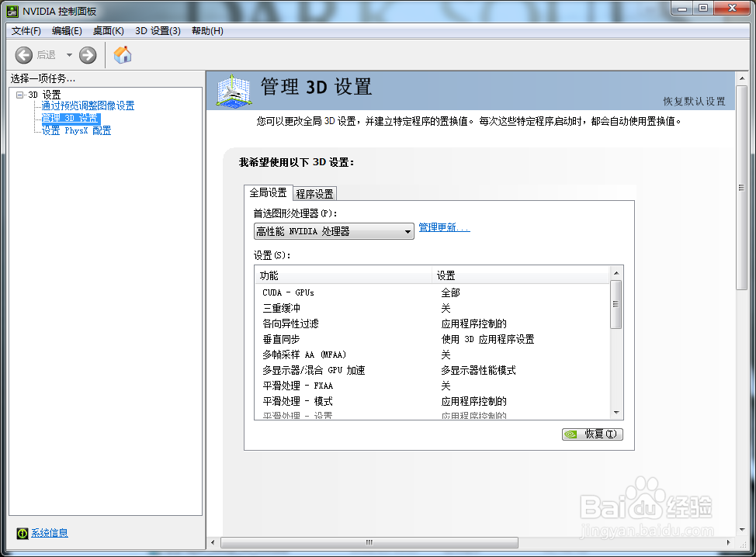Click the 多显示器性能模式 value
Screen dimensions: 756x557
(478, 370)
